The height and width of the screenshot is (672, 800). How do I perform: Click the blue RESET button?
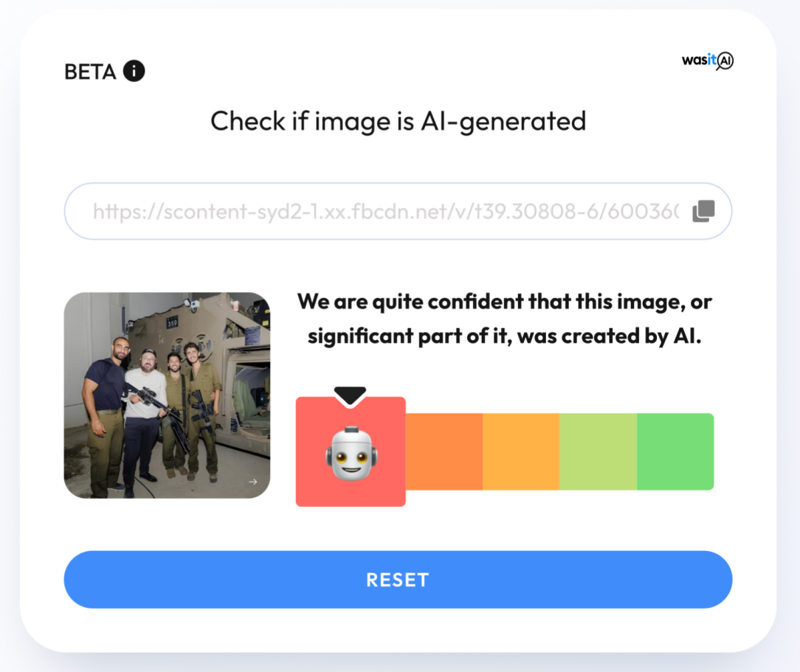pyautogui.click(x=398, y=579)
